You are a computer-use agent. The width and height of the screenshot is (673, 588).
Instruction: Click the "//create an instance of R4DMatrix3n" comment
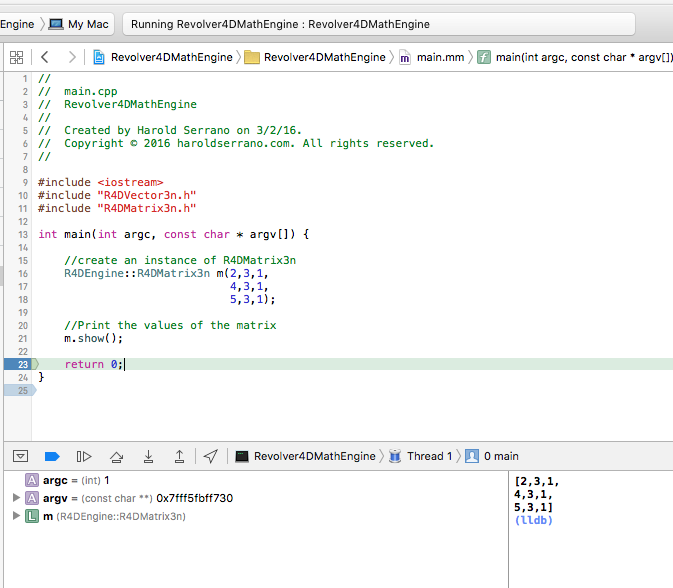[180, 260]
